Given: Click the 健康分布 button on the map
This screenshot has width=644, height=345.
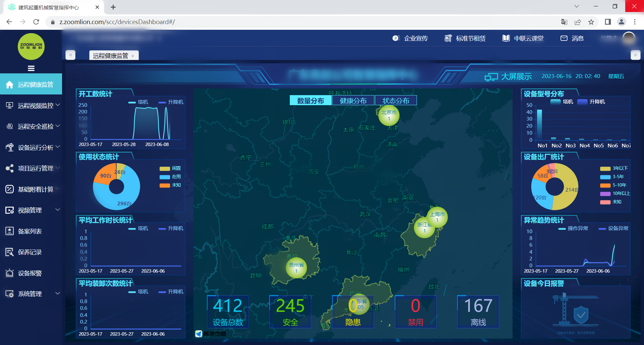Looking at the screenshot, I should click(353, 100).
